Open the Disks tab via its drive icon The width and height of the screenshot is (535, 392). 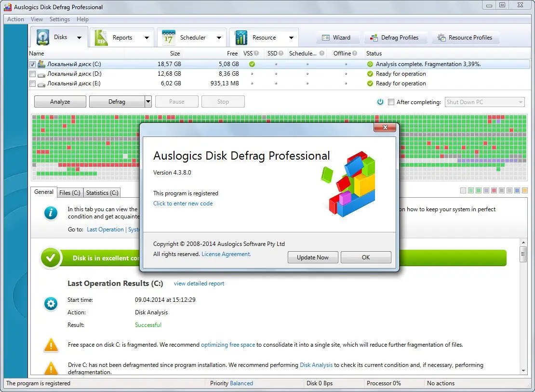click(x=42, y=38)
